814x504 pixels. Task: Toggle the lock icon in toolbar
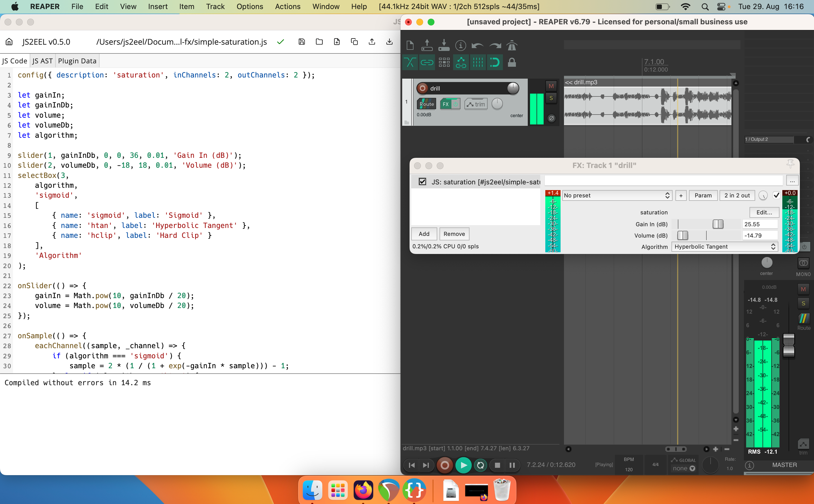[x=512, y=62]
